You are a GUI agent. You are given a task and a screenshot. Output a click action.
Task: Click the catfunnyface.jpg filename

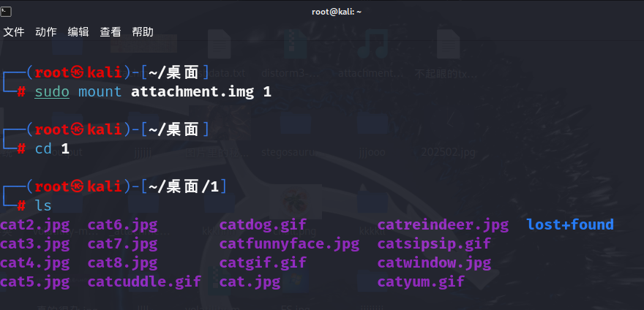click(x=289, y=244)
